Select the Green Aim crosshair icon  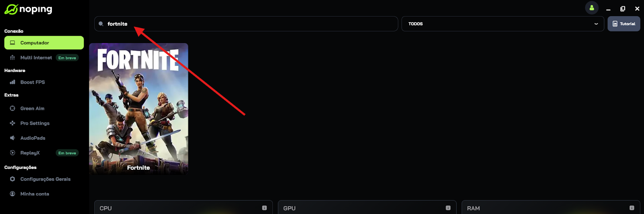coord(12,108)
